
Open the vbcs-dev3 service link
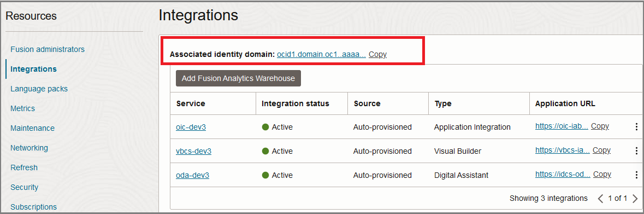[193, 151]
